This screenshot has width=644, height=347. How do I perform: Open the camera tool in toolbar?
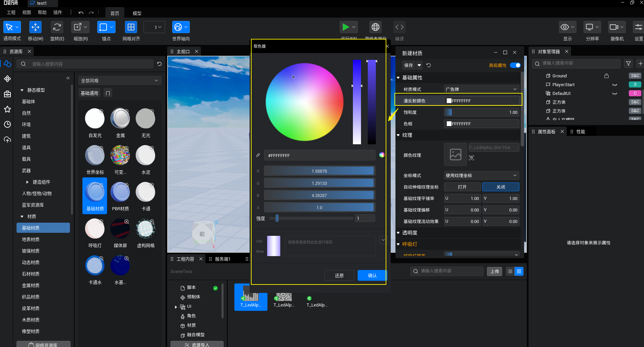click(x=614, y=27)
